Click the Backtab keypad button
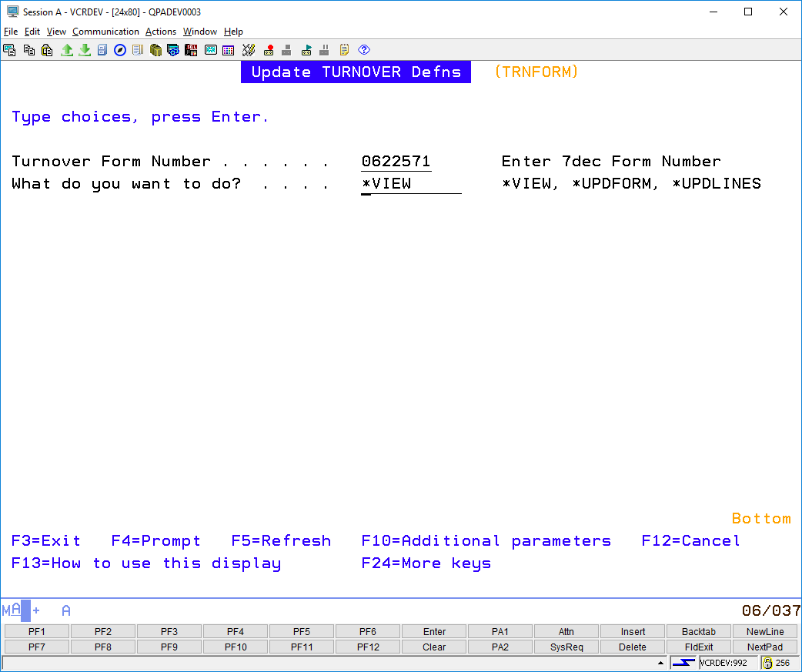The width and height of the screenshot is (802, 672). point(699,632)
